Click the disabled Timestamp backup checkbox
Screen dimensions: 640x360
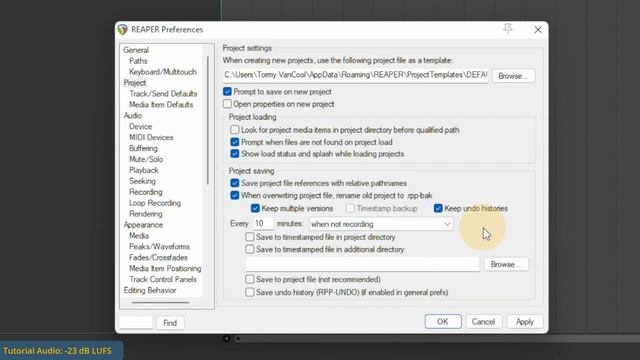pyautogui.click(x=350, y=208)
